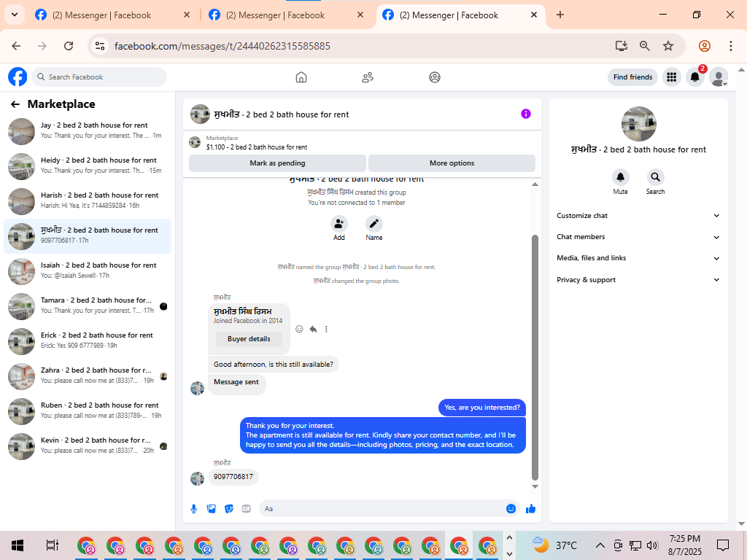Click the chat vertical scrollbar thumb
Image resolution: width=747 pixels, height=560 pixels.
click(x=535, y=357)
